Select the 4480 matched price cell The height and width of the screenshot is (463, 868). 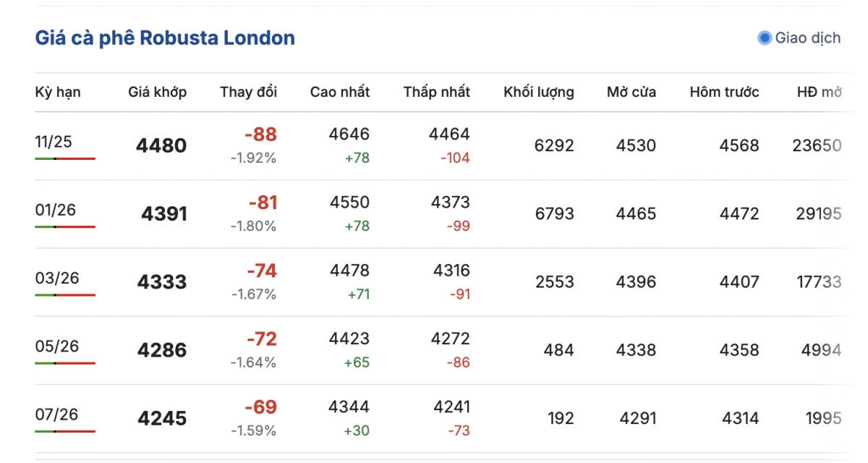(x=161, y=146)
